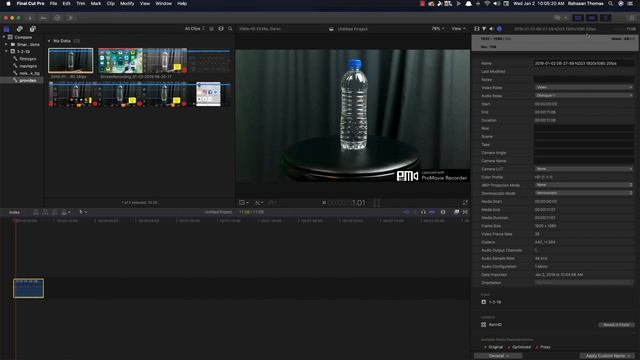Toggle the Browser visibility button
This screenshot has height=360, width=640.
click(x=578, y=18)
